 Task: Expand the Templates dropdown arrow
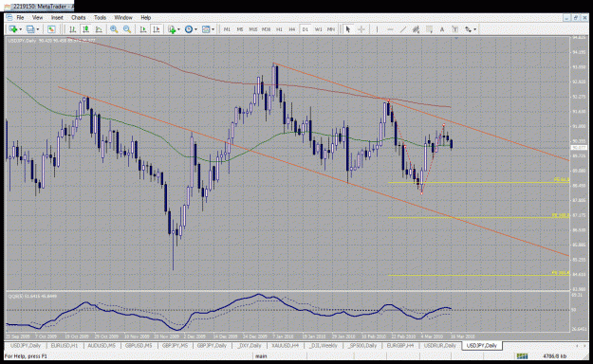click(213, 29)
